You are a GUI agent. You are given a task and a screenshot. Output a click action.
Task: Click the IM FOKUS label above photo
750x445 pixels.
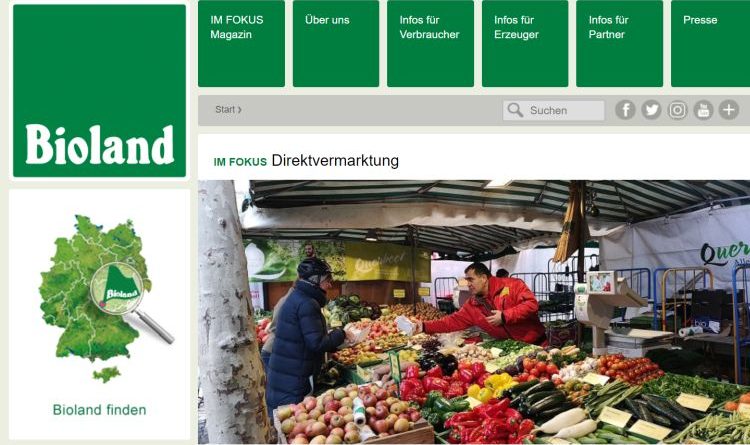pos(240,162)
